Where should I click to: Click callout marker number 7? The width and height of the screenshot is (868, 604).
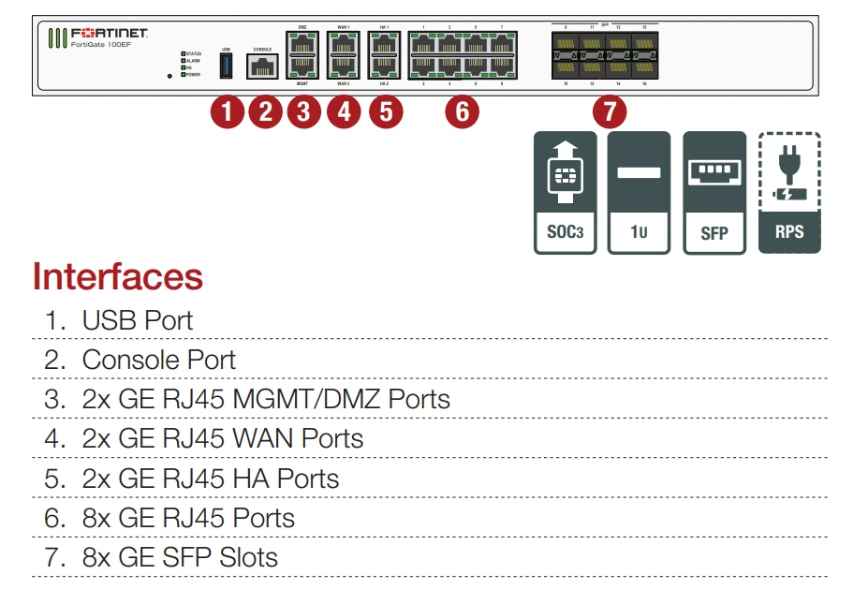tap(611, 110)
